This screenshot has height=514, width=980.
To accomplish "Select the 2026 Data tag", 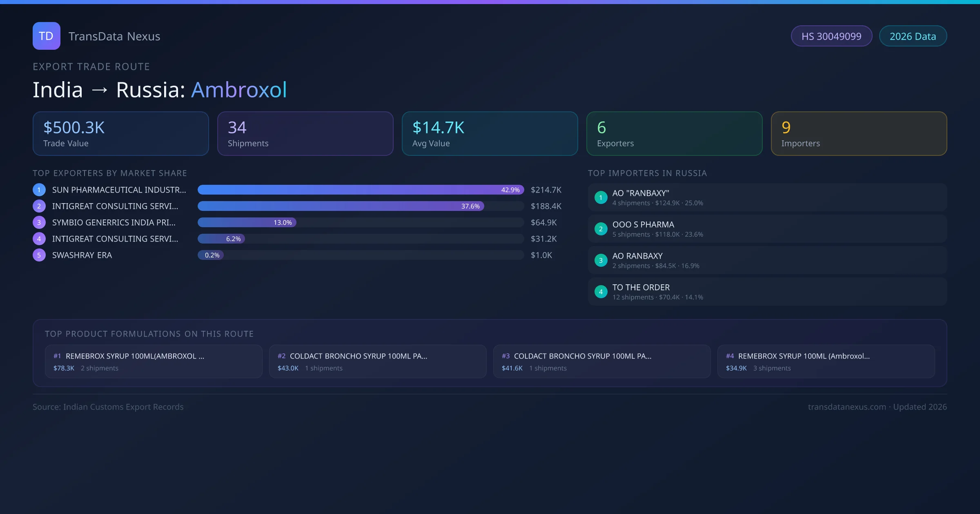I will click(x=913, y=36).
